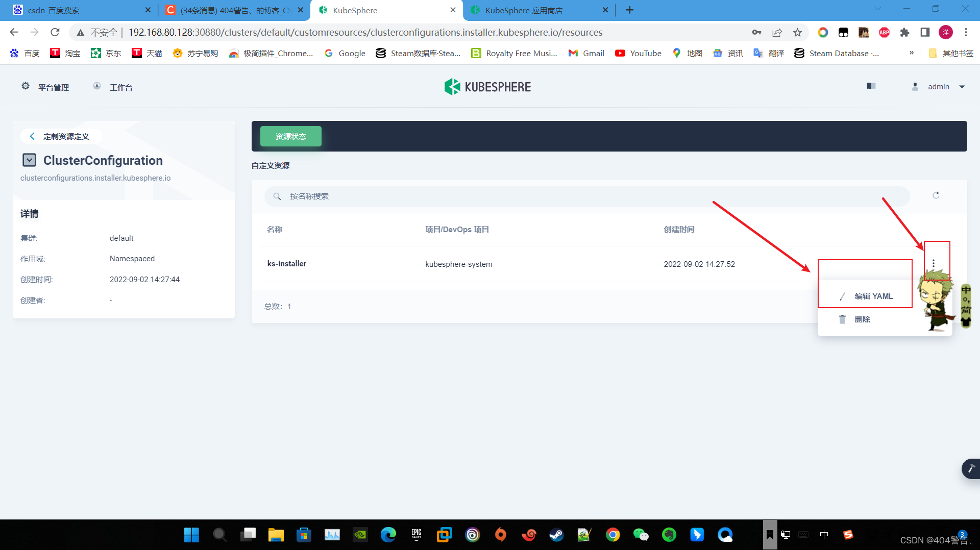This screenshot has width=980, height=550.
Task: Click the 总数: 1 footer text
Action: (277, 307)
